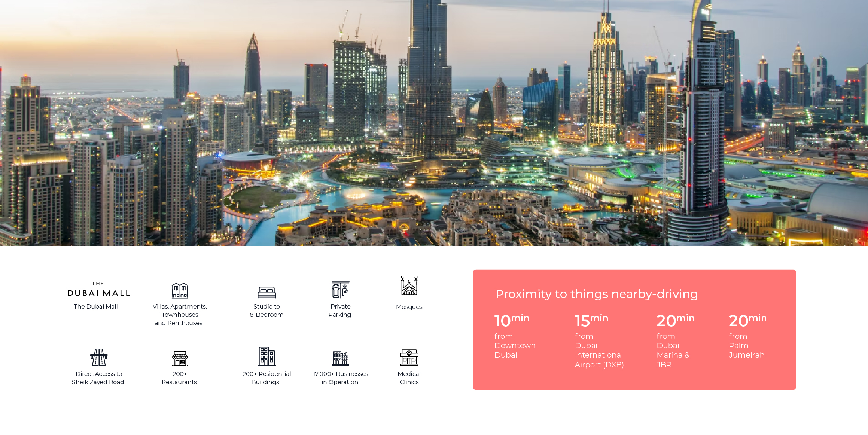Click the '200+ Restaurants' label
Screen dimensions: 868x435
[179, 378]
